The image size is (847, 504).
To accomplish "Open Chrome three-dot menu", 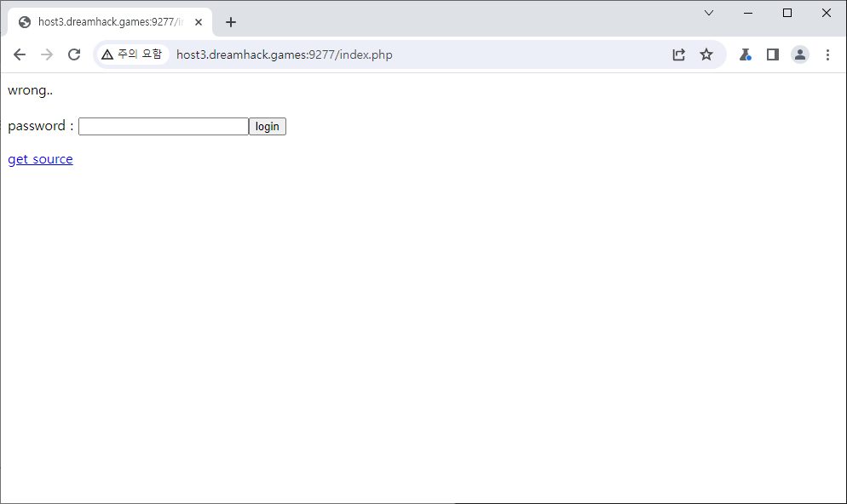I will click(827, 54).
